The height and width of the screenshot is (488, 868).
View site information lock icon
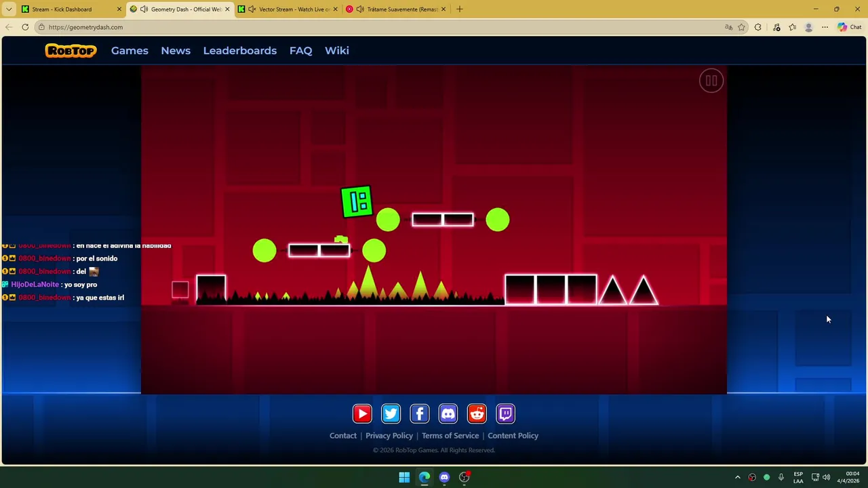(x=41, y=27)
